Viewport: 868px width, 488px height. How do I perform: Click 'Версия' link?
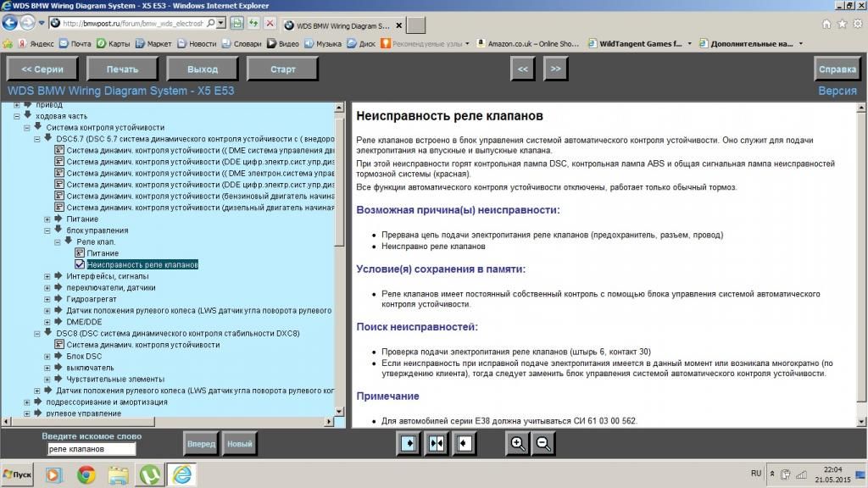(837, 91)
